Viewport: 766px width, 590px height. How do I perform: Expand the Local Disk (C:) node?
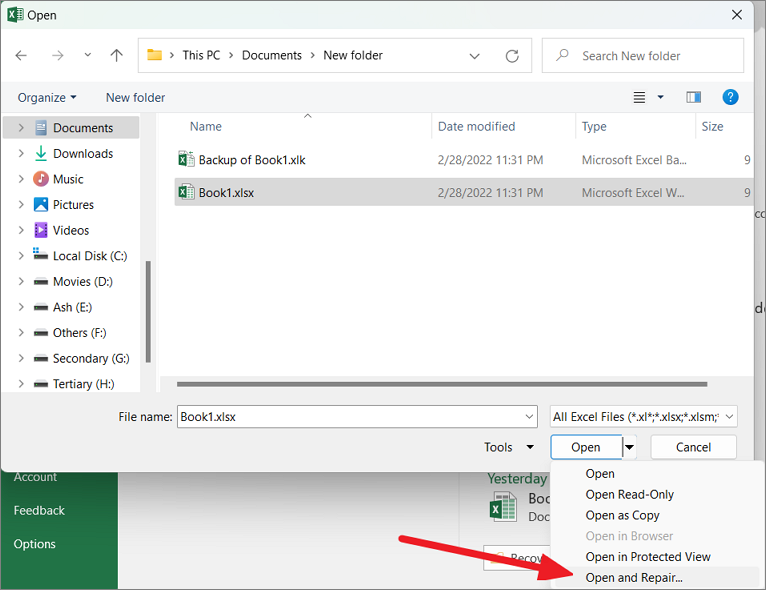pos(21,256)
